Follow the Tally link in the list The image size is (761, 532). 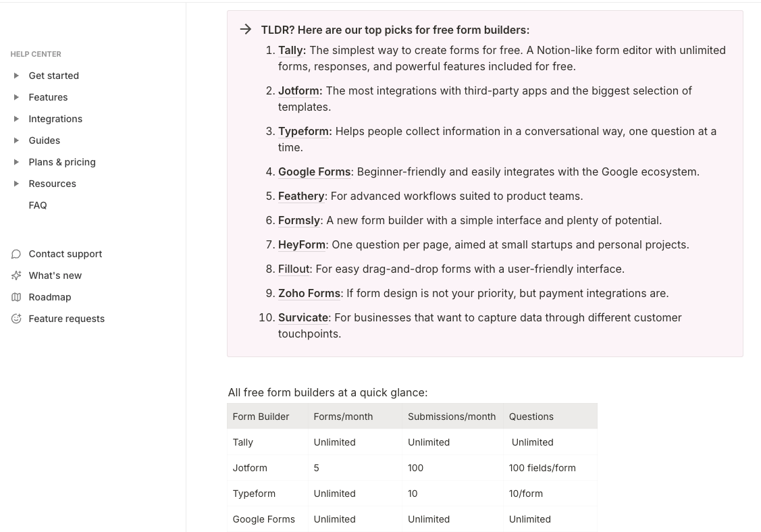point(292,51)
